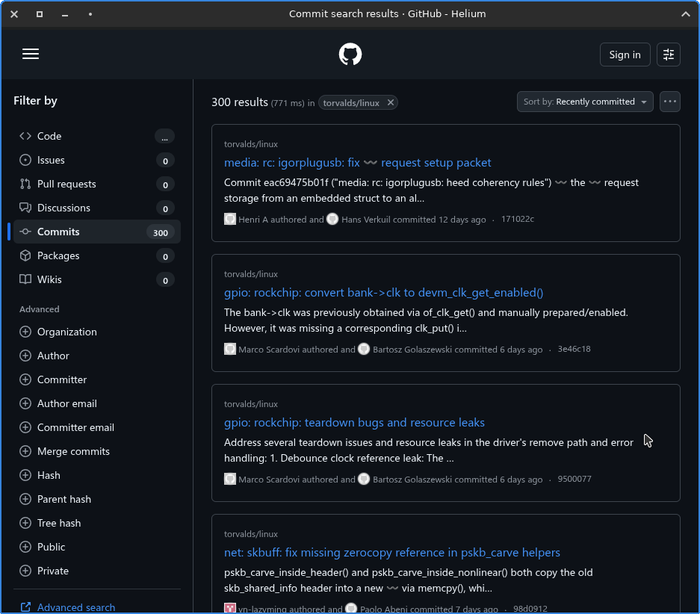This screenshot has width=700, height=614.
Task: Open Marco Scardovi on the teardown bugs commit
Action: point(269,480)
